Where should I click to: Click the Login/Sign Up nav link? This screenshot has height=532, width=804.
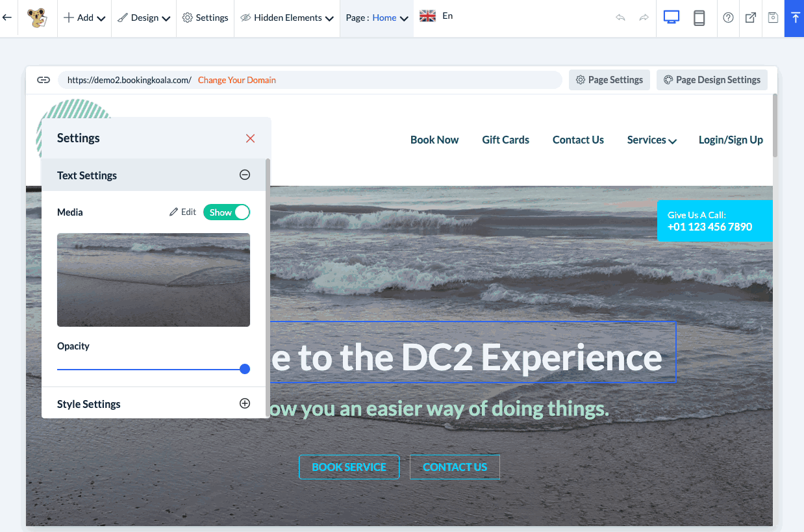[x=731, y=140]
